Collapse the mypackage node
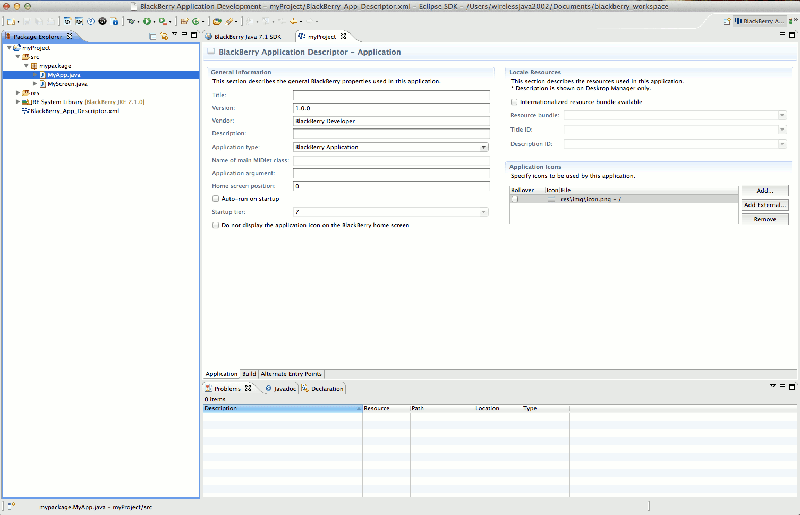The image size is (800, 515). click(26, 66)
